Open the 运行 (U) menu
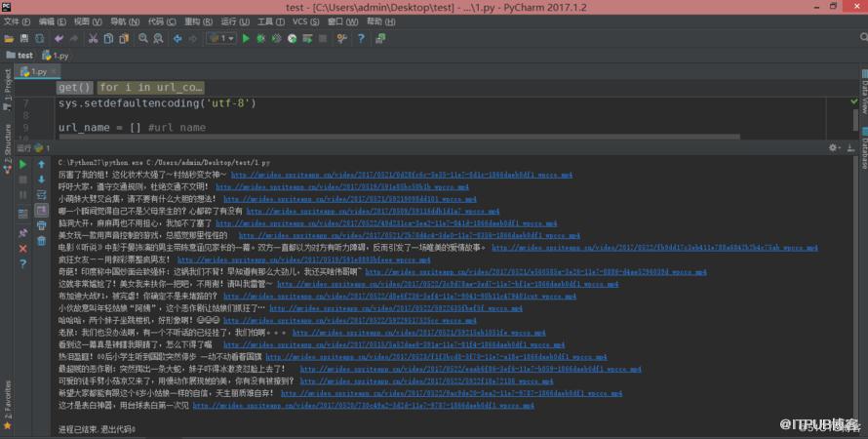Image resolution: width=868 pixels, height=439 pixels. point(235,21)
